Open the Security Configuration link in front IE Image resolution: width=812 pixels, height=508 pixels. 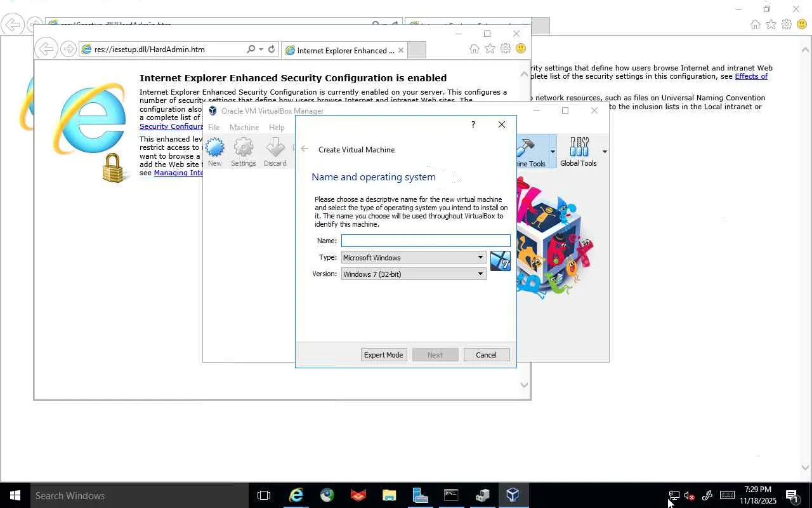coord(171,126)
